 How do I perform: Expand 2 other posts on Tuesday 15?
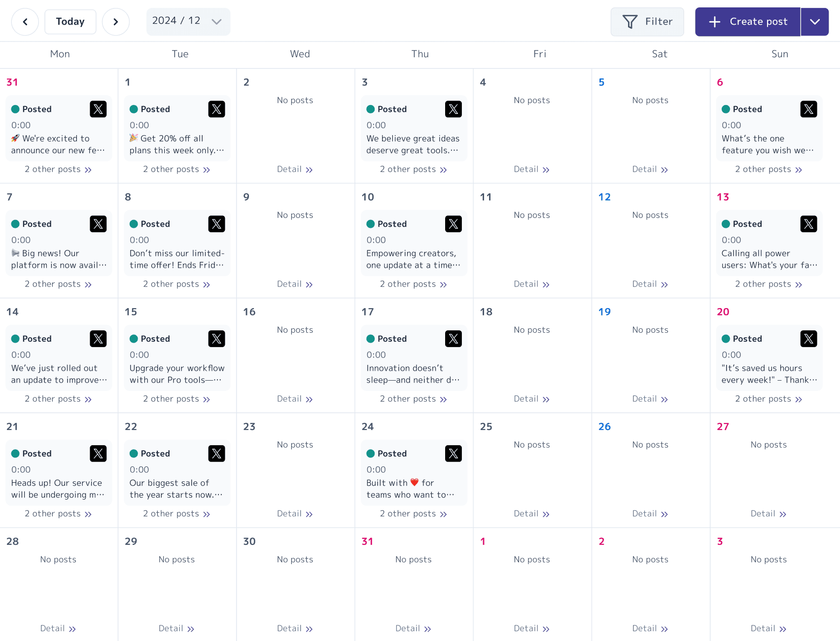point(176,399)
